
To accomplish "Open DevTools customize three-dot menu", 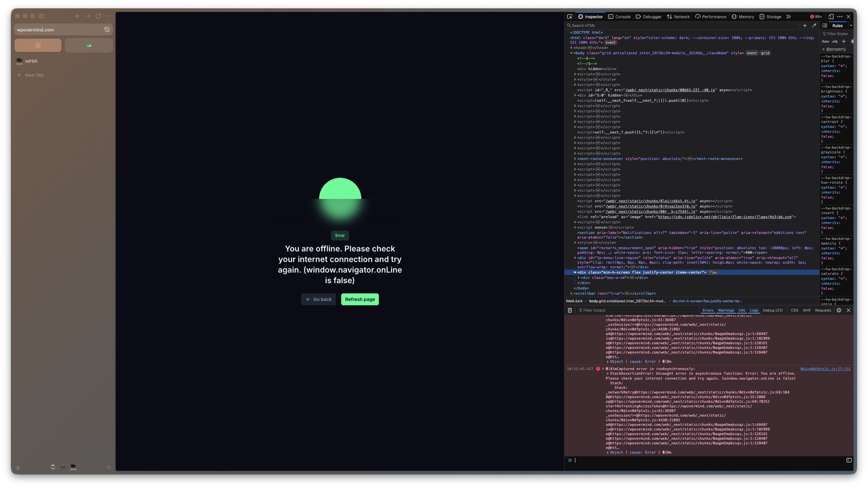I will [x=840, y=17].
